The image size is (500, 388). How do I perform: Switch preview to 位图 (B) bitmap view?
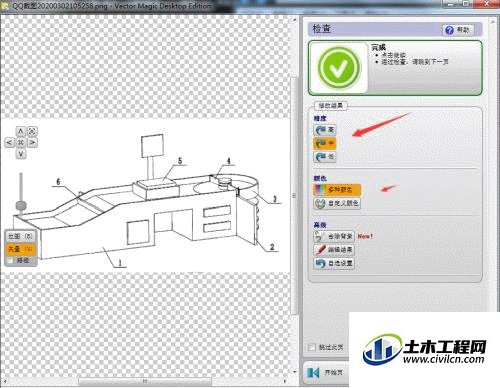coord(20,236)
